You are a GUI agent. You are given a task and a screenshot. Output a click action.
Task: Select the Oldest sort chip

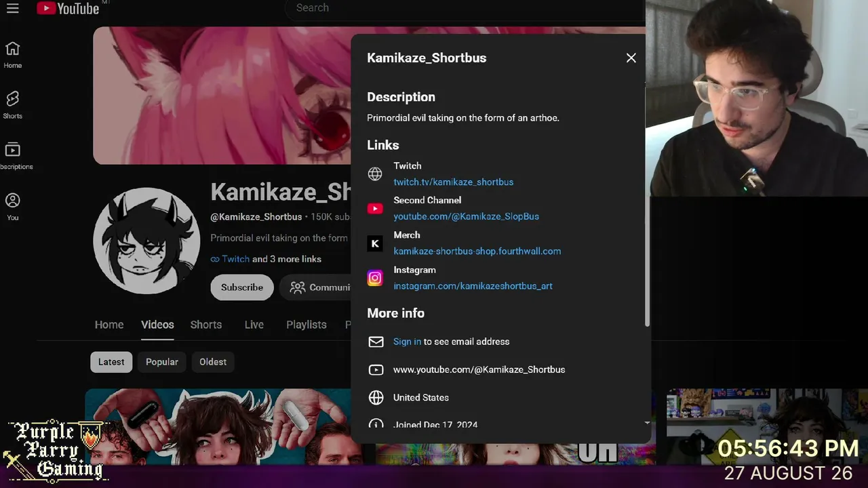[213, 362]
